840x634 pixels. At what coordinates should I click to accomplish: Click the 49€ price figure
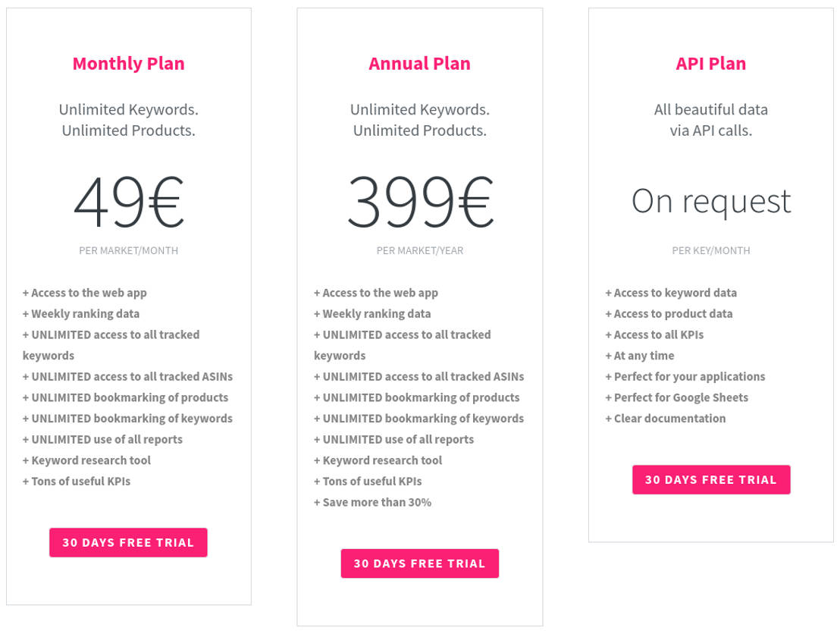point(128,202)
